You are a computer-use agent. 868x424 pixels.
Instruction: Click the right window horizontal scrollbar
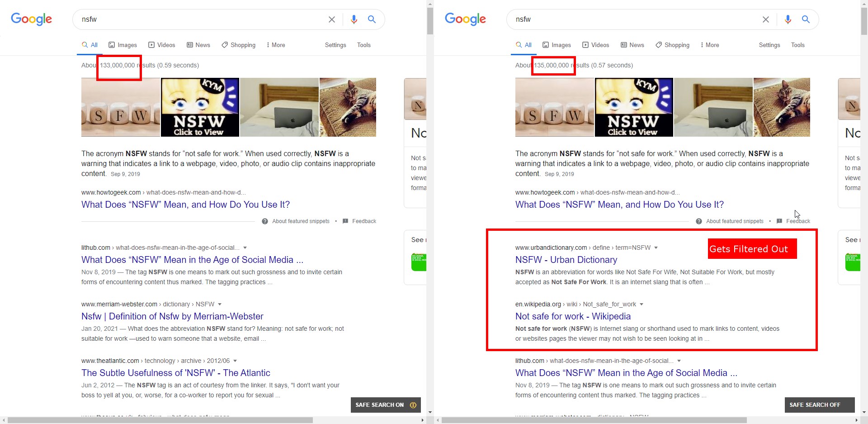point(594,420)
